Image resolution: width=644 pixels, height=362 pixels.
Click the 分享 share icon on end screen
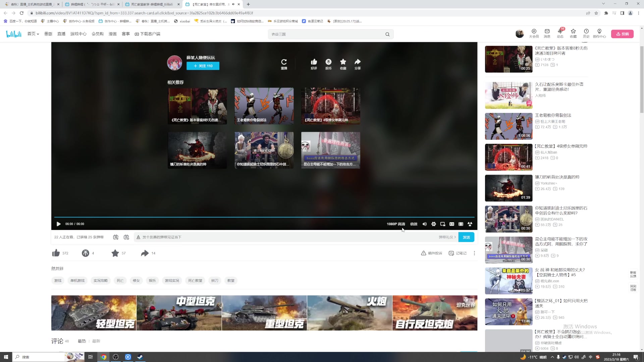click(358, 62)
